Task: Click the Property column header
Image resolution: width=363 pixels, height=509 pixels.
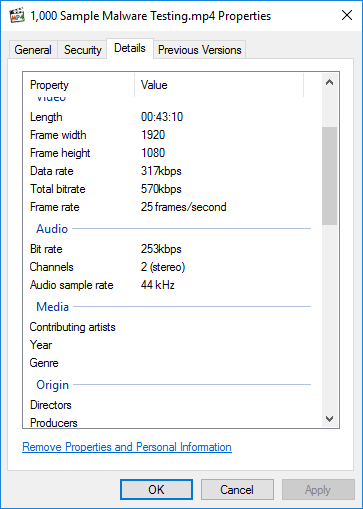Action: tap(79, 85)
